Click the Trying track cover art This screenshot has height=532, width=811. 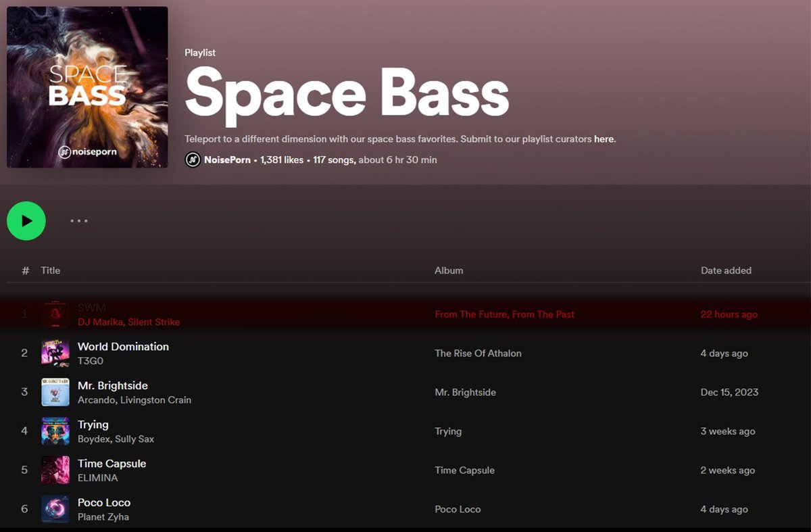click(55, 431)
